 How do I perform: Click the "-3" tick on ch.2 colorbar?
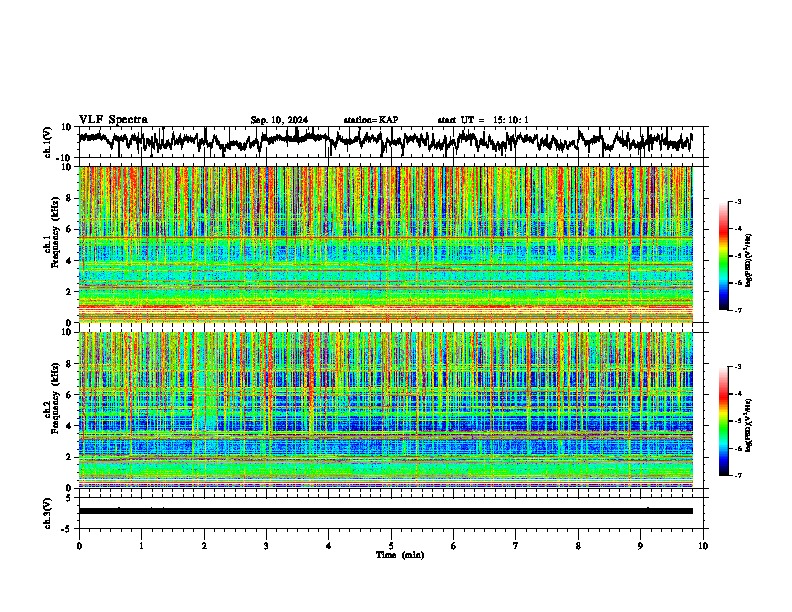[x=737, y=367]
